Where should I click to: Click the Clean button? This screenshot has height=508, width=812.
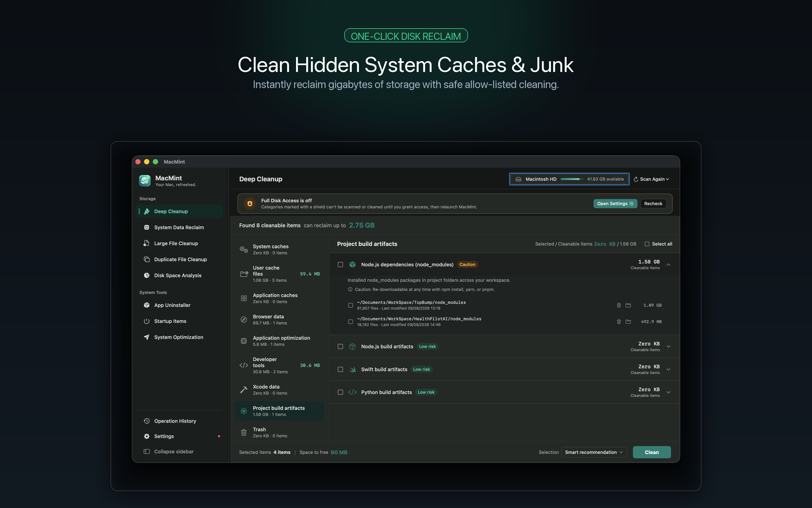tap(652, 452)
